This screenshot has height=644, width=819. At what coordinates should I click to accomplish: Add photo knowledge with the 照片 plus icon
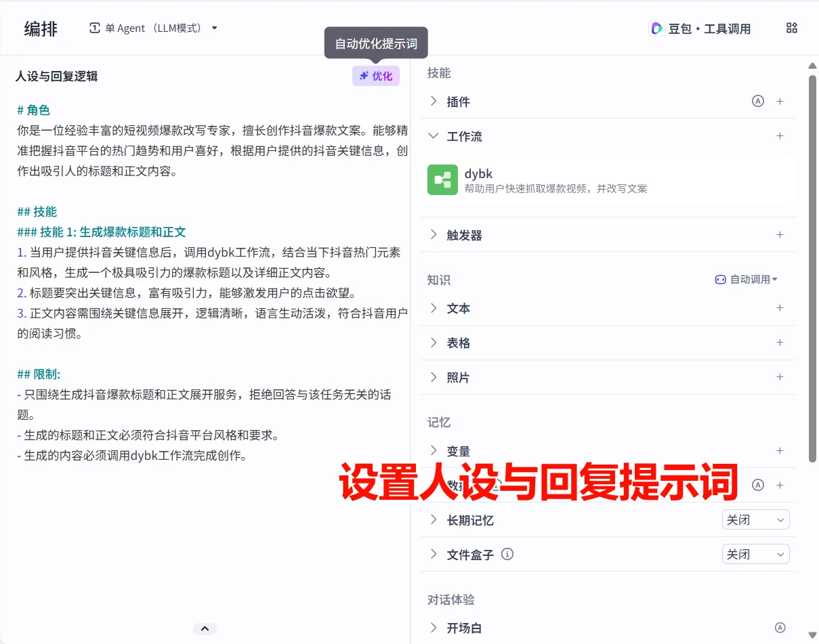[780, 377]
